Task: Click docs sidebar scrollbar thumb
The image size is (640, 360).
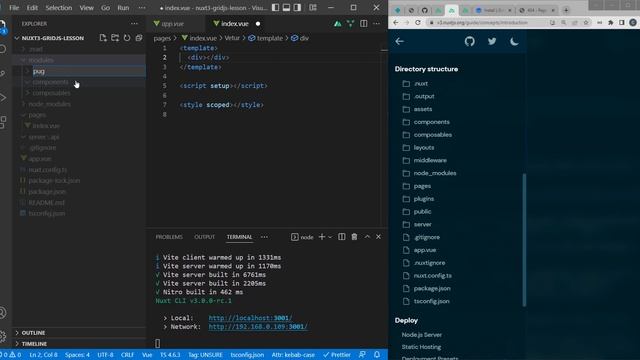Action: (524, 240)
